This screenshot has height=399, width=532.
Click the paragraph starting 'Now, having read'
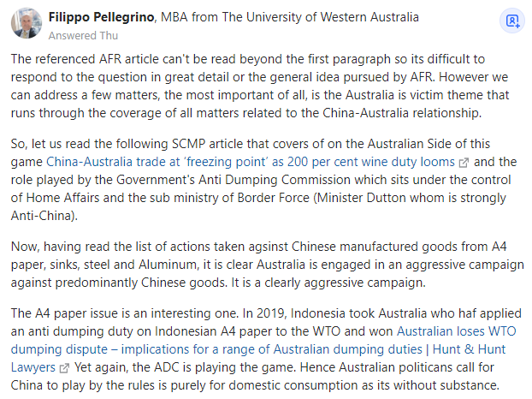click(x=268, y=265)
